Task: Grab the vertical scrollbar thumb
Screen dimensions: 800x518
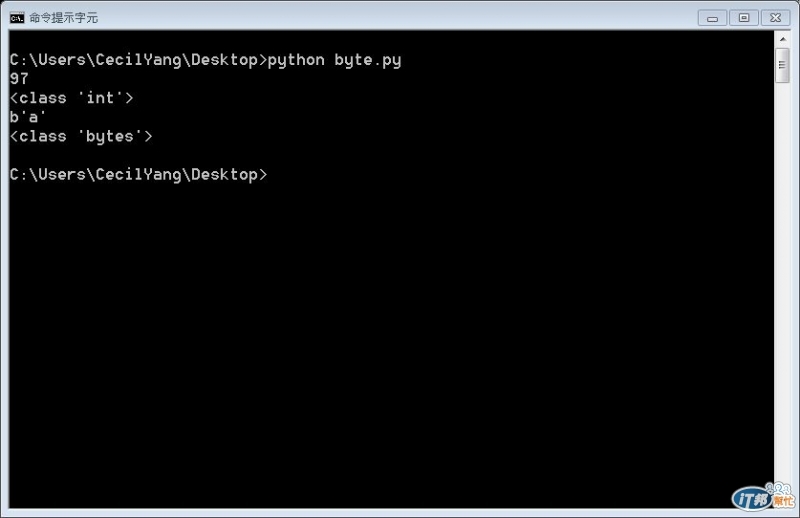Action: pos(782,65)
